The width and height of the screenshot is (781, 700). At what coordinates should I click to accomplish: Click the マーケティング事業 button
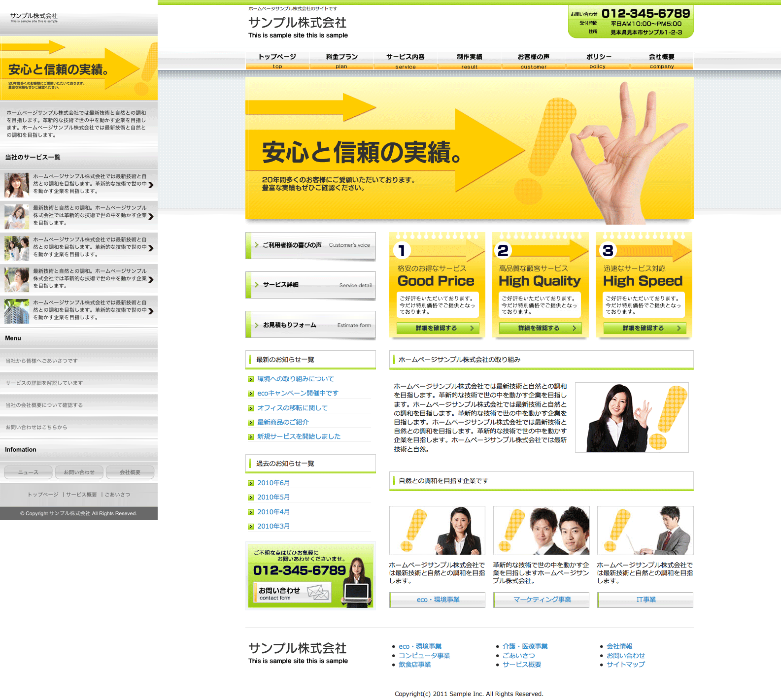pyautogui.click(x=542, y=600)
